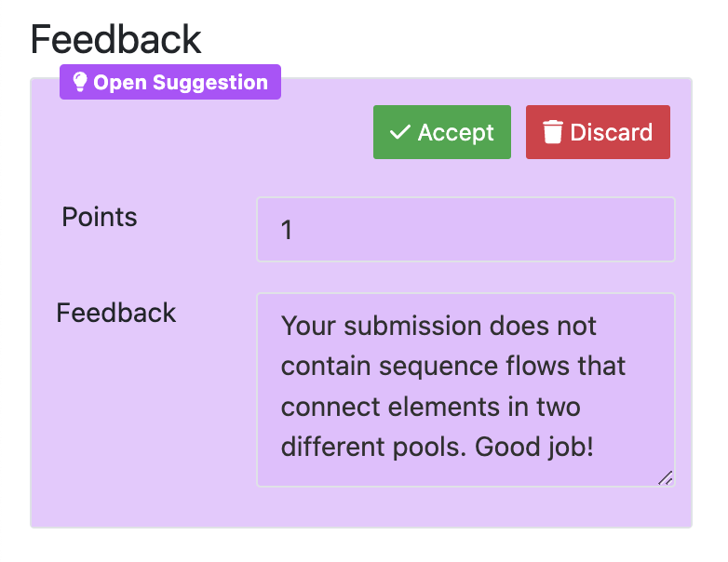Grab the text area resize handle
Viewport: 728px width, 562px height.
pos(665,478)
